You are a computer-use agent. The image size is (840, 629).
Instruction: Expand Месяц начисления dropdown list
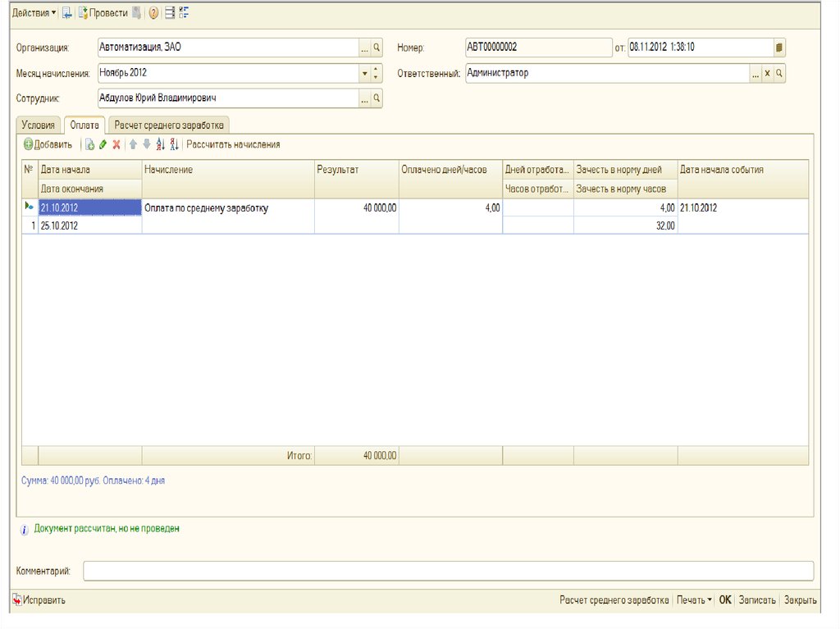point(364,74)
